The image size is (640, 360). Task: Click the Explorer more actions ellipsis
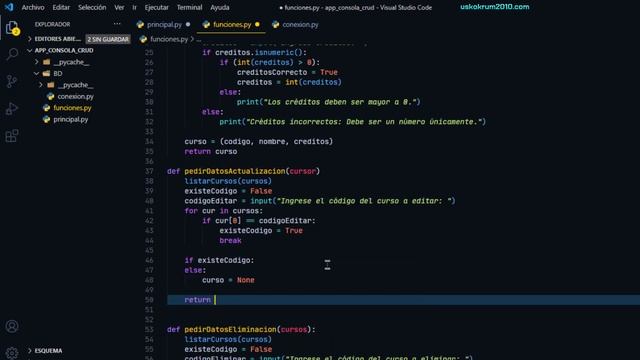click(117, 24)
